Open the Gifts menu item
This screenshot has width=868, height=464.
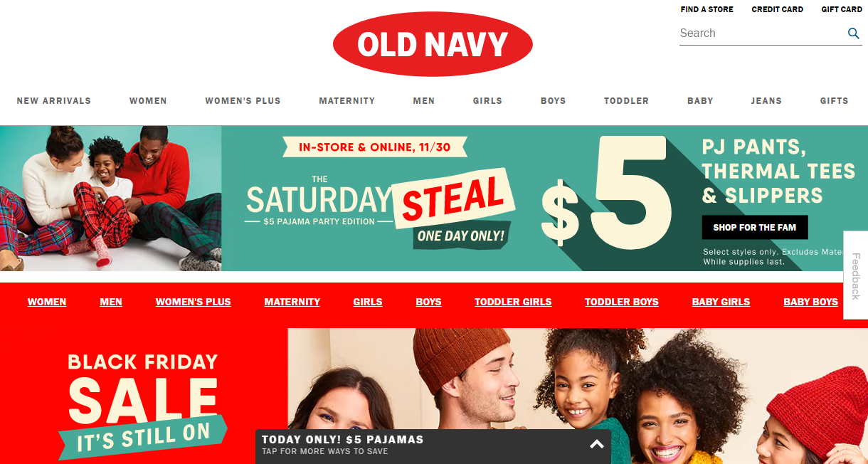pyautogui.click(x=834, y=101)
